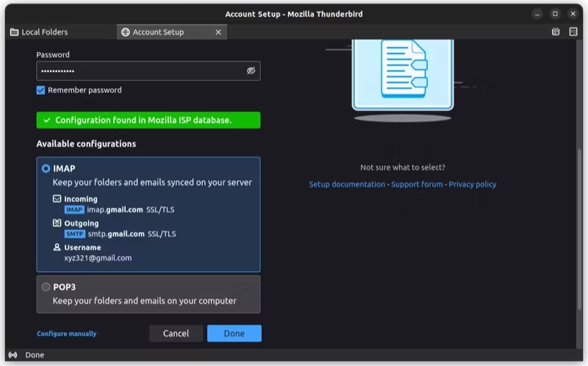Close the Thunderbird window
Screen dimensions: 588x366
(x=573, y=14)
